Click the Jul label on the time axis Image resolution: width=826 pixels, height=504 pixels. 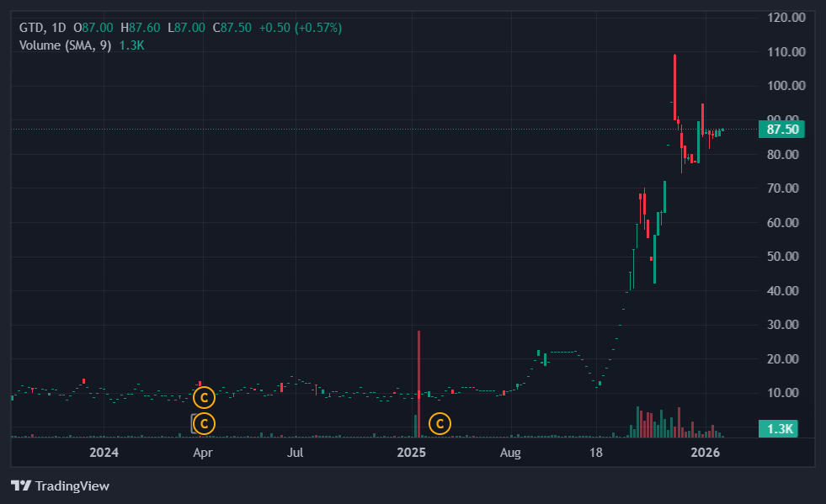tap(295, 453)
